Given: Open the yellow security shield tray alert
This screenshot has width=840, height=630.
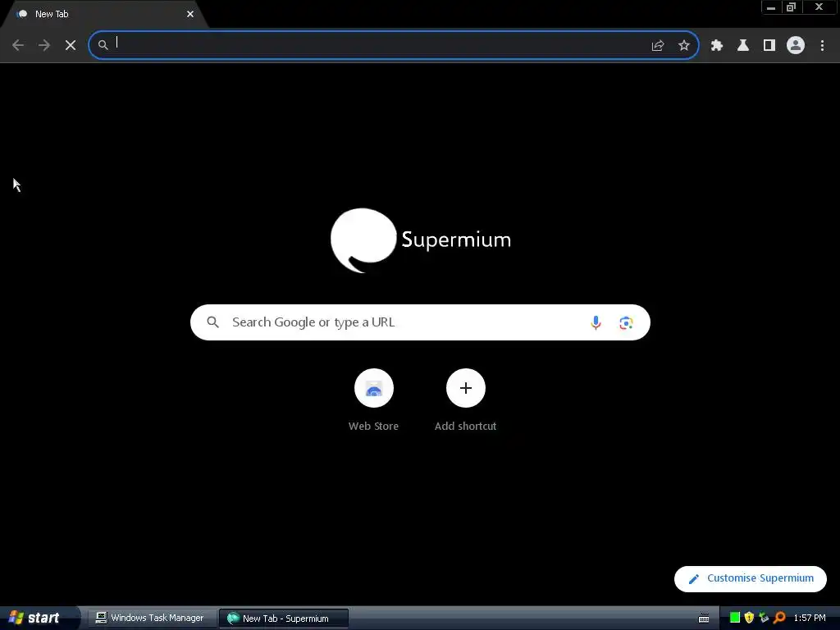Looking at the screenshot, I should (749, 618).
